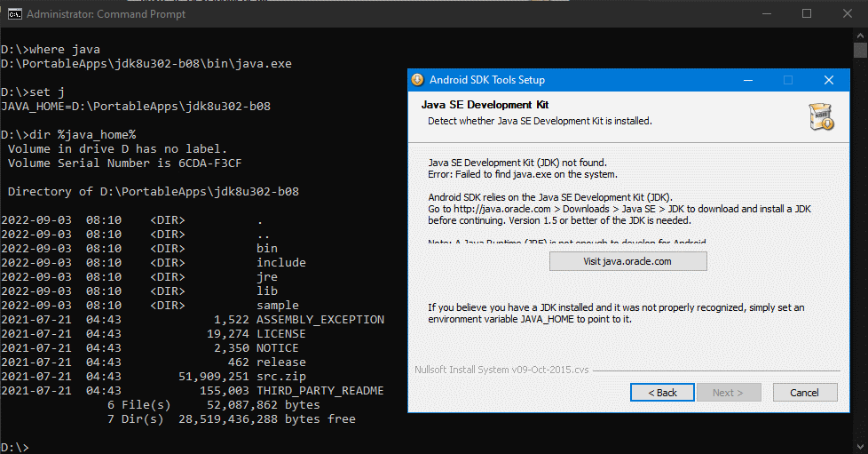The image size is (868, 454).
Task: Cancel the Android SDK Tools Setup
Action: pos(805,393)
